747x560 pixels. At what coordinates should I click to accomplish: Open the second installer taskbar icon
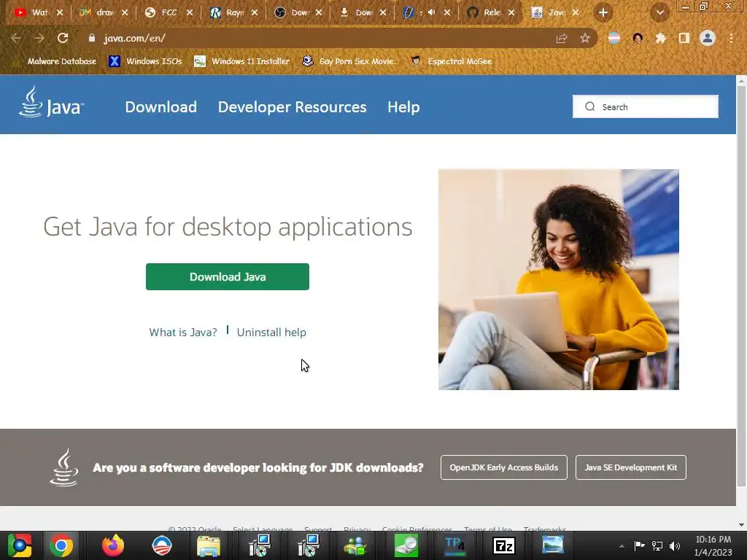(x=309, y=545)
